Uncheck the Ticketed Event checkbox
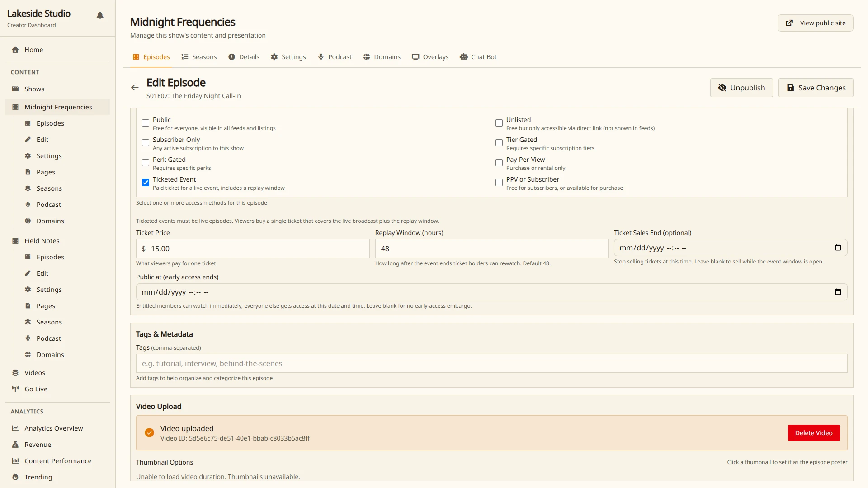Image resolution: width=868 pixels, height=488 pixels. 146,183
